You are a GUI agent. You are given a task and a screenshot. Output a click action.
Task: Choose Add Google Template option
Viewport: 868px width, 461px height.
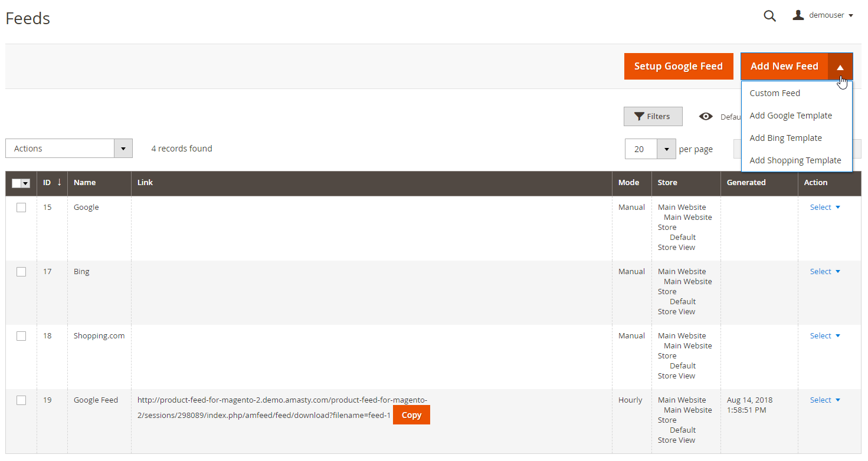click(x=791, y=116)
